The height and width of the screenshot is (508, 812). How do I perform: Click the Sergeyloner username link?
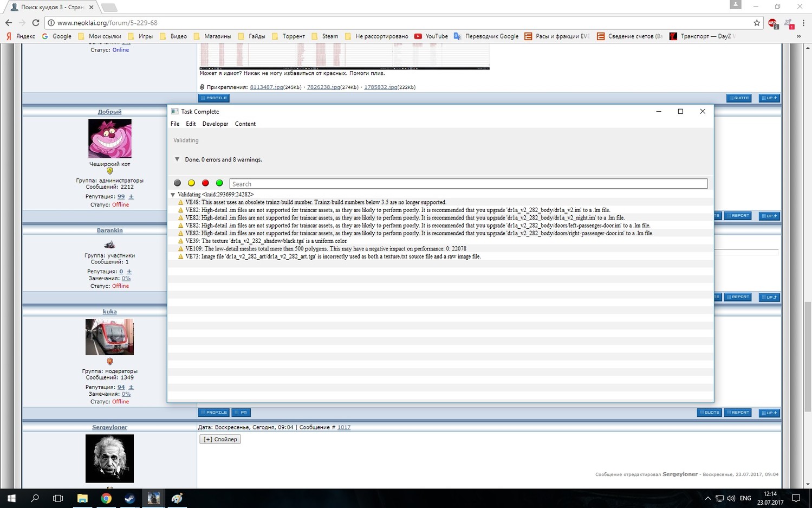[109, 427]
